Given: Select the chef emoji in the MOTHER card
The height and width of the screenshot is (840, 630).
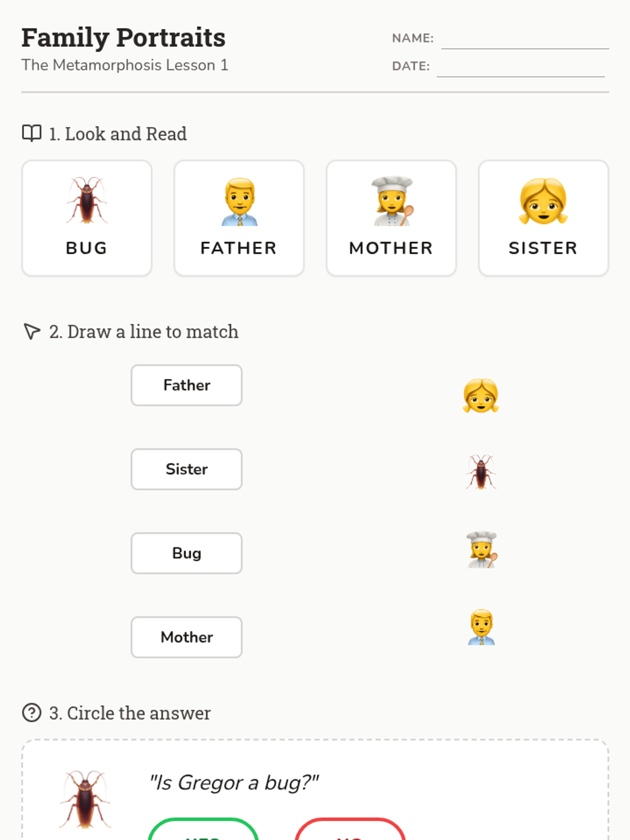Looking at the screenshot, I should pos(392,201).
